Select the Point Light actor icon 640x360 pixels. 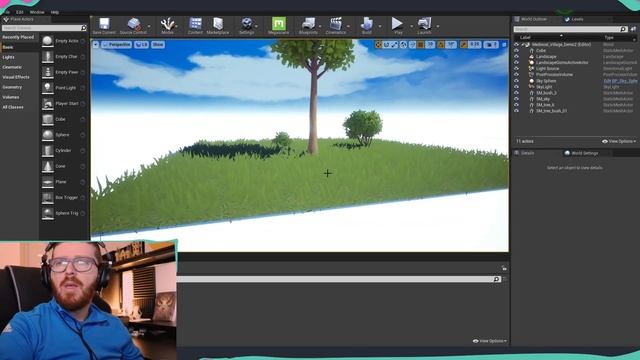(x=48, y=88)
